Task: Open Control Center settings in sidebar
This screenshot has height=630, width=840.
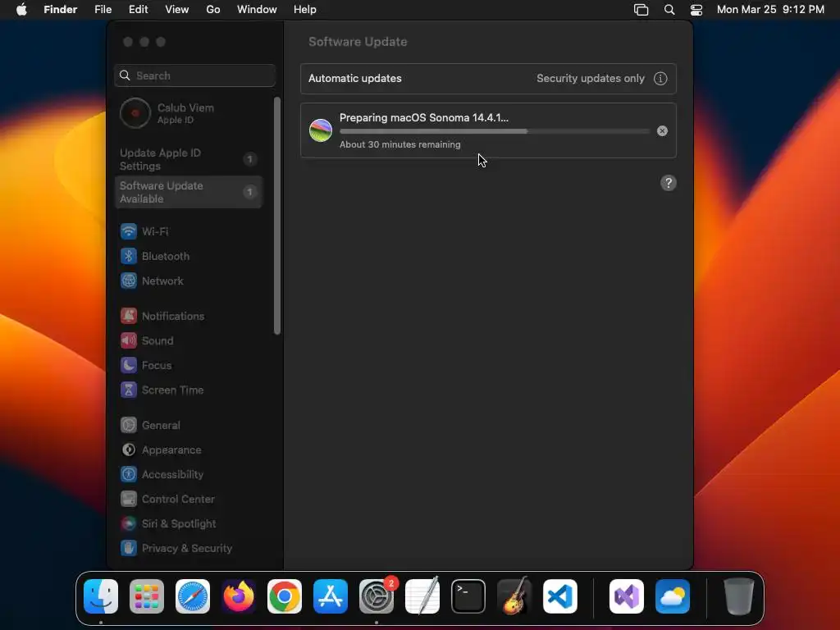Action: [x=189, y=500]
